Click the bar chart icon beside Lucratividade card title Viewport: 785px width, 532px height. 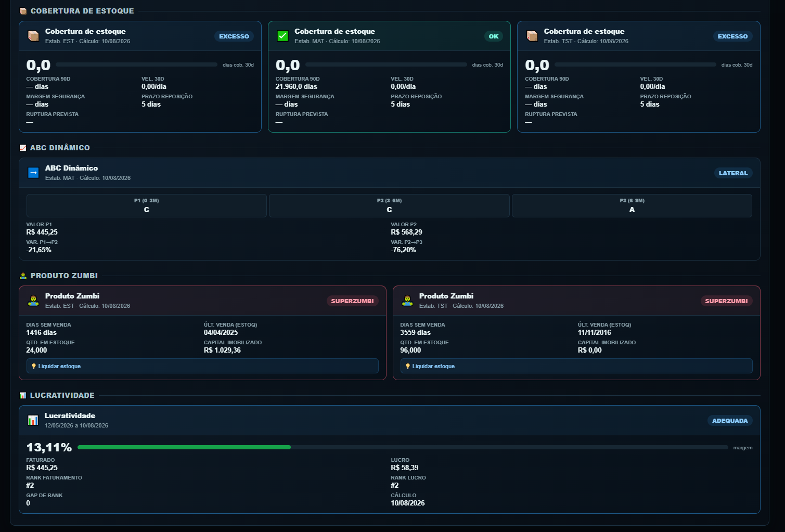(x=33, y=420)
